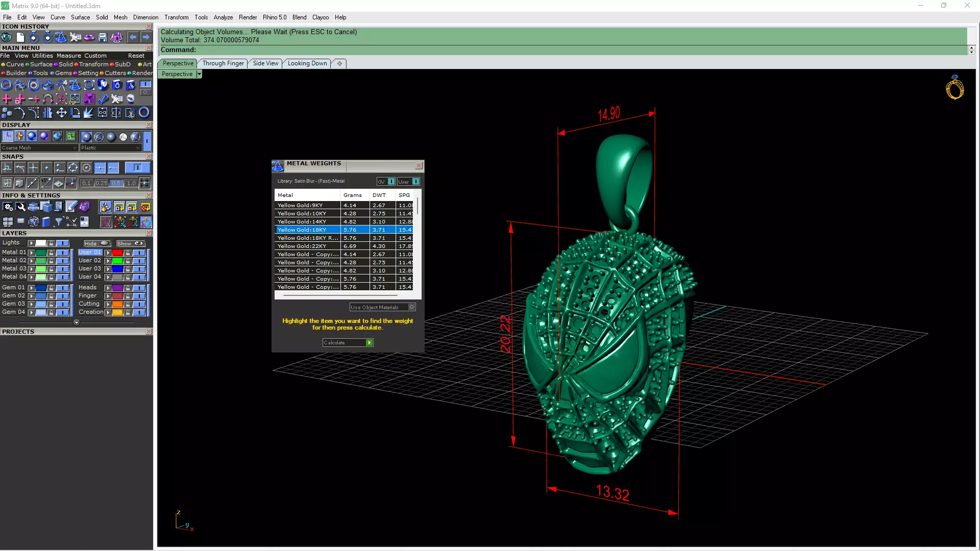Viewport: 980px width, 551px height.
Task: Open the Coarse Mesh dropdown
Action: (x=39, y=148)
